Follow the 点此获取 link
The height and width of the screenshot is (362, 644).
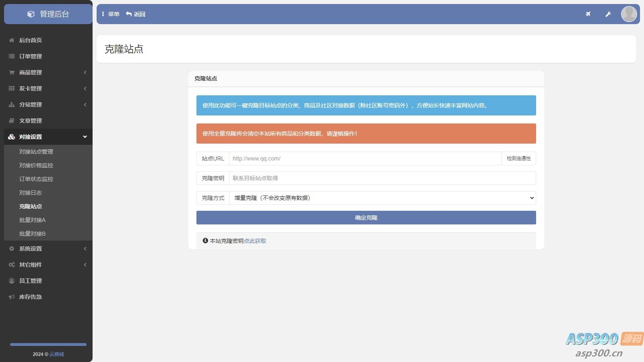click(x=255, y=241)
